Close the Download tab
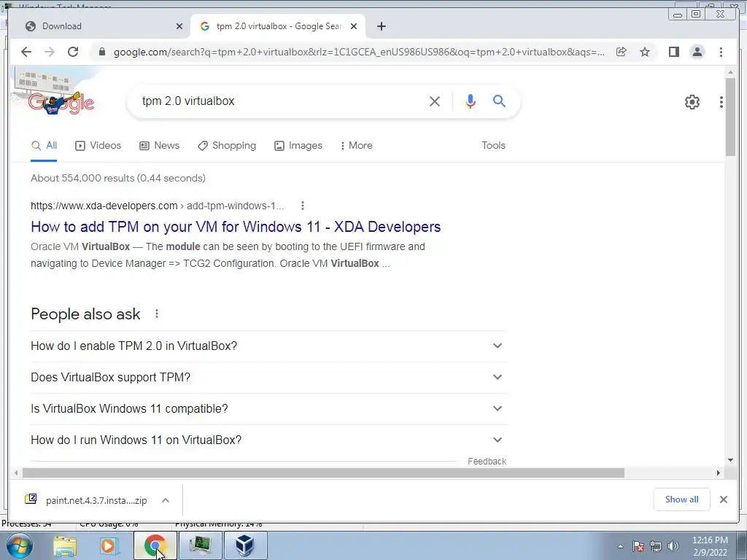The width and height of the screenshot is (747, 560). [x=179, y=26]
